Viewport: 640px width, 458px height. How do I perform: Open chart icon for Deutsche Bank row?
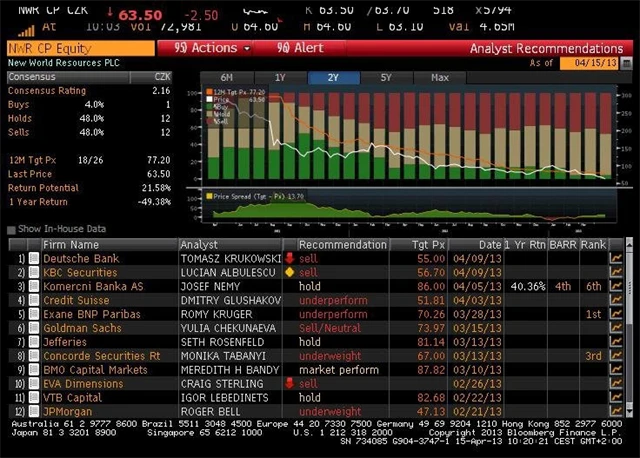616,258
